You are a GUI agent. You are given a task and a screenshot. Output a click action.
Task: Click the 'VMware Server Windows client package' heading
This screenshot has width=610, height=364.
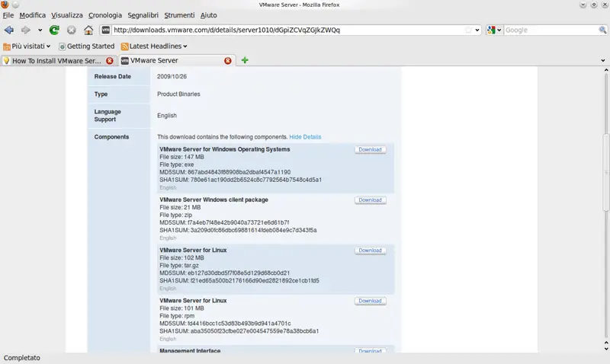point(214,200)
